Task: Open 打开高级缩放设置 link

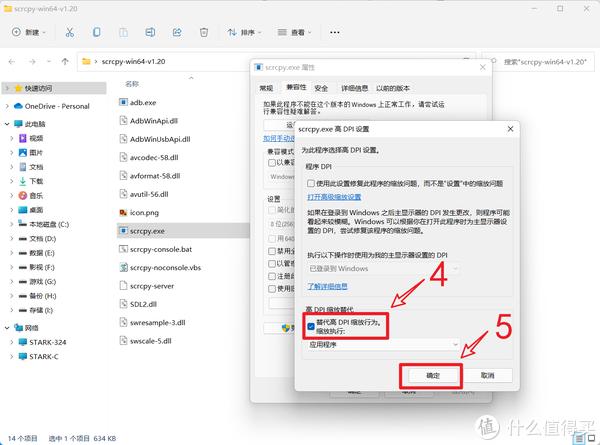Action: click(x=334, y=197)
